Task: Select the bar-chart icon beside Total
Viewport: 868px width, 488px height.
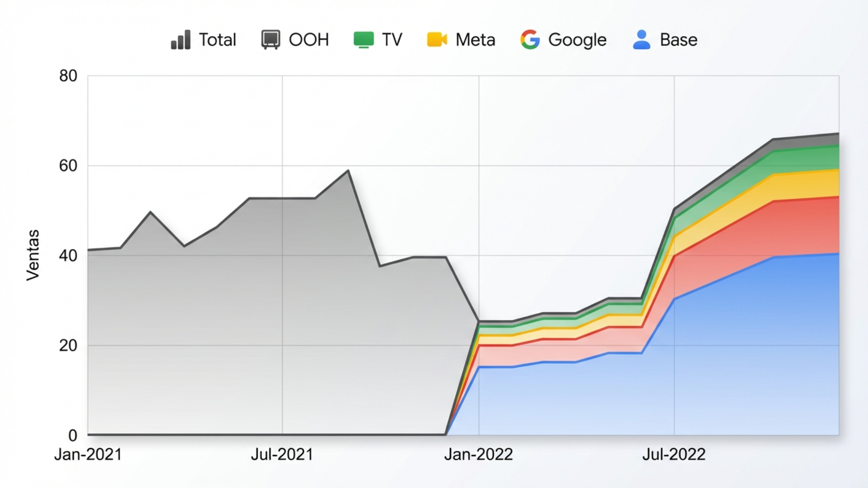Action: click(x=180, y=40)
